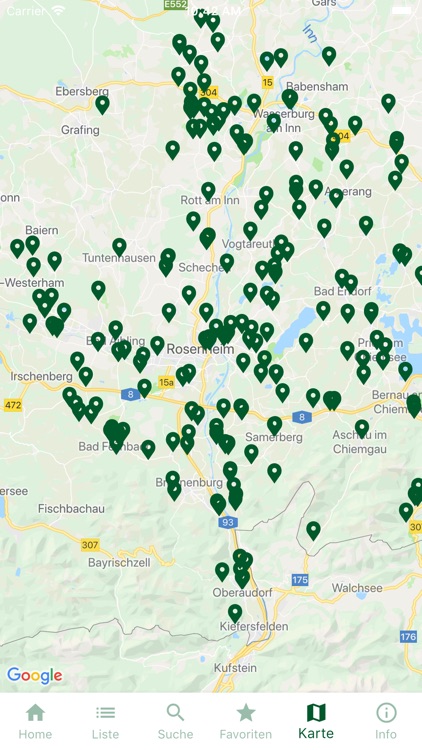422x750 pixels.
Task: Click the Google logo on map
Action: tap(34, 675)
